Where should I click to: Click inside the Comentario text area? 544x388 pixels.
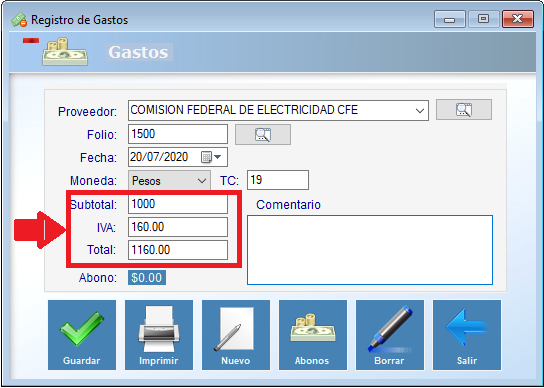(370, 250)
